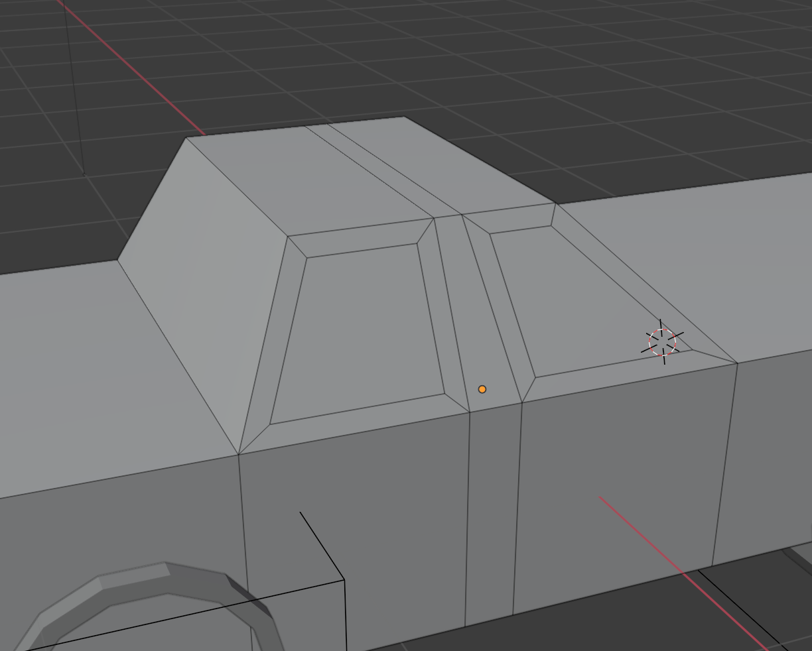Click the 3D cursor crosshair on the cab
Viewport: 812px width, 651px height.
pos(663,342)
